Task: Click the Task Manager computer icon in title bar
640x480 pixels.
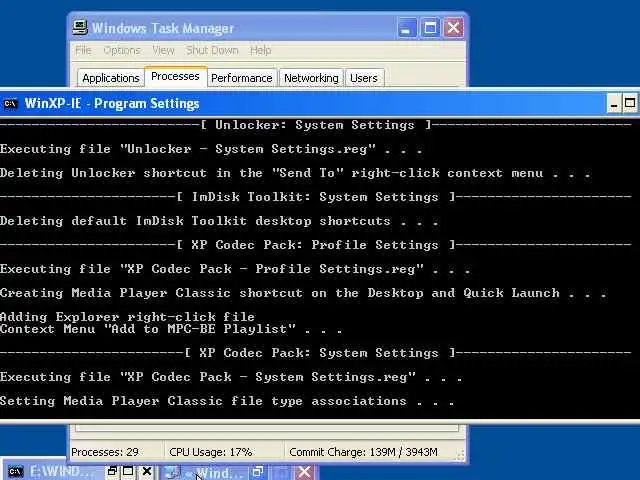Action: coord(80,27)
